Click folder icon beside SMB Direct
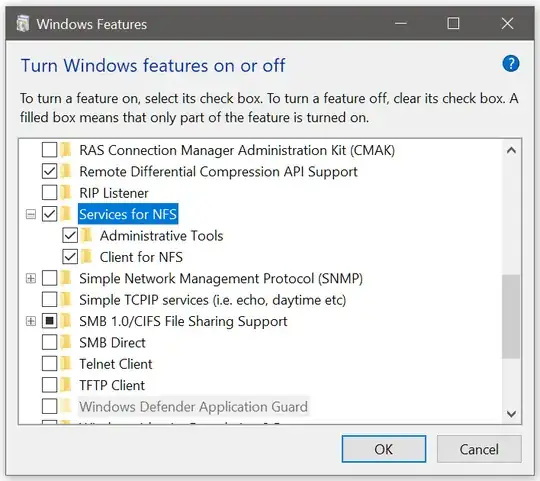The image size is (540, 481). (x=66, y=343)
